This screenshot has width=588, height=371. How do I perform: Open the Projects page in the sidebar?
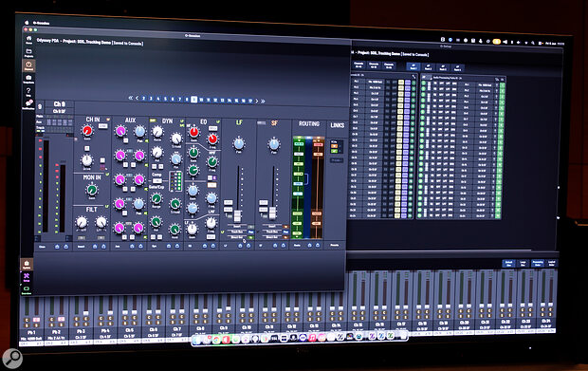(x=28, y=53)
